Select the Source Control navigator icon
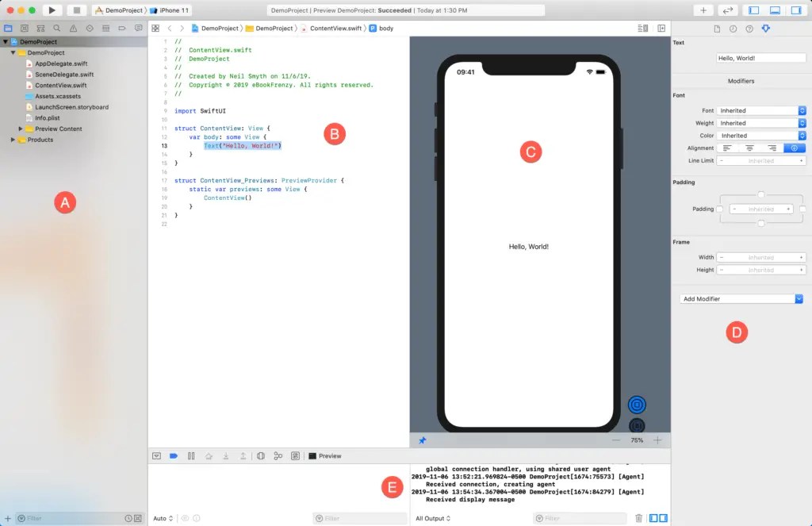Image resolution: width=812 pixels, height=526 pixels. coord(25,28)
